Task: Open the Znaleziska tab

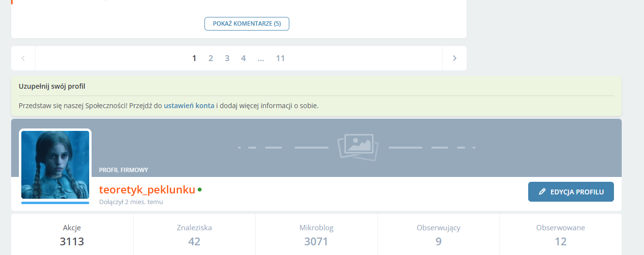Action: [x=194, y=235]
